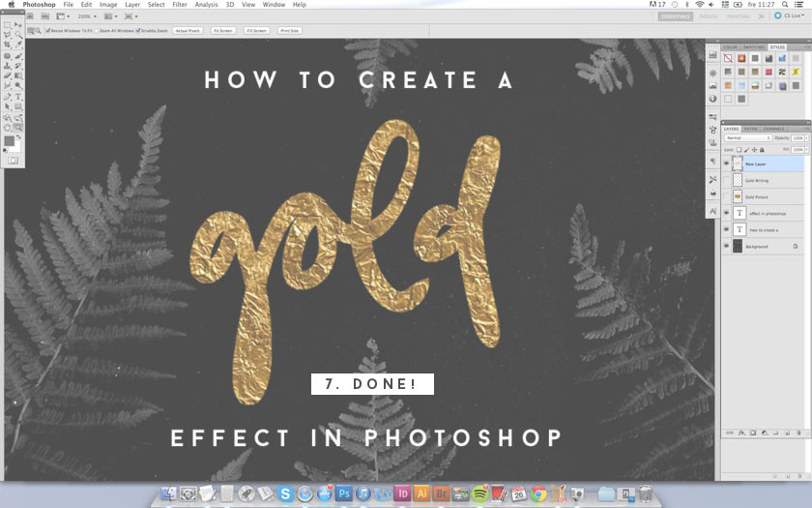Switch to the Channels tab
812x508 pixels.
773,129
